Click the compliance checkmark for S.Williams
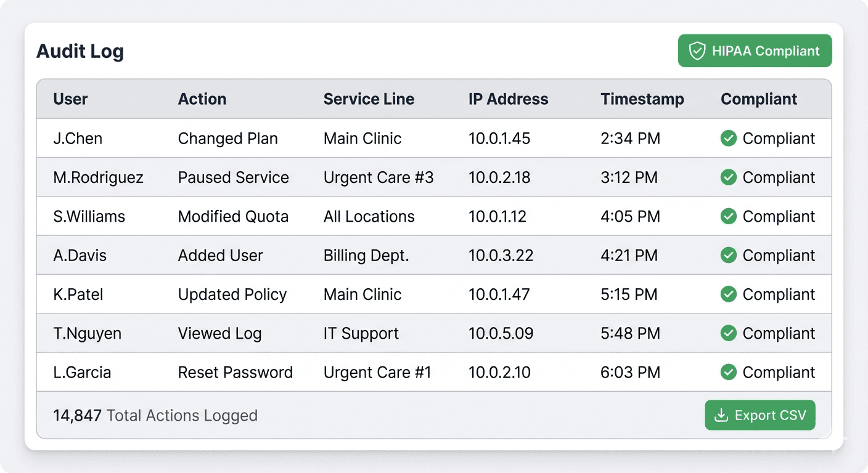Viewport: 868px width, 473px height. coord(729,216)
